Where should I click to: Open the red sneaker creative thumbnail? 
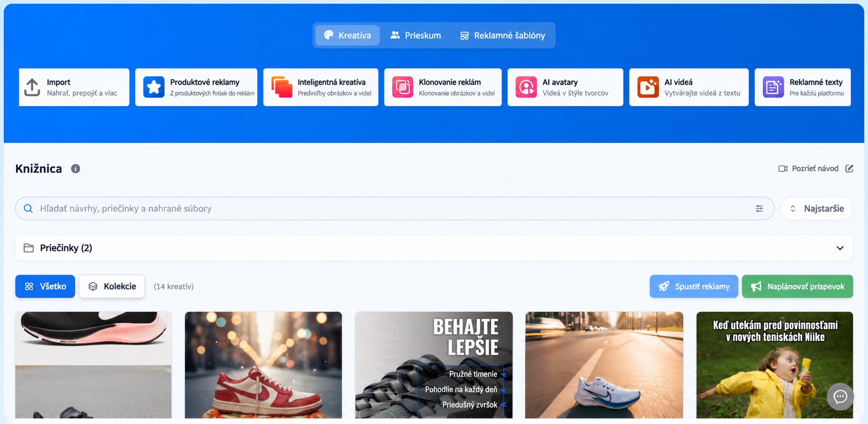coord(264,365)
